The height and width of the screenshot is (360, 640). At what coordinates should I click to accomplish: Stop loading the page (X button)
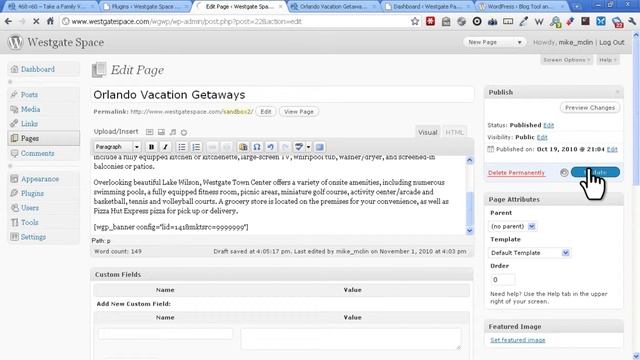click(x=36, y=21)
